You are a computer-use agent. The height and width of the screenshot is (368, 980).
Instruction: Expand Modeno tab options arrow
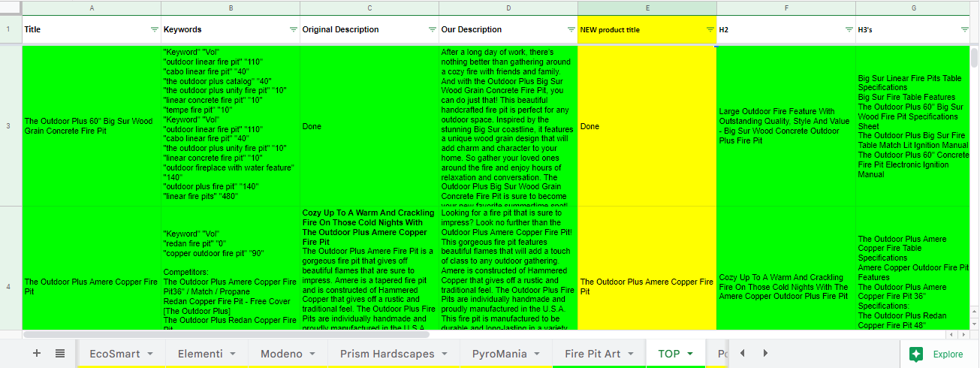[x=312, y=354]
